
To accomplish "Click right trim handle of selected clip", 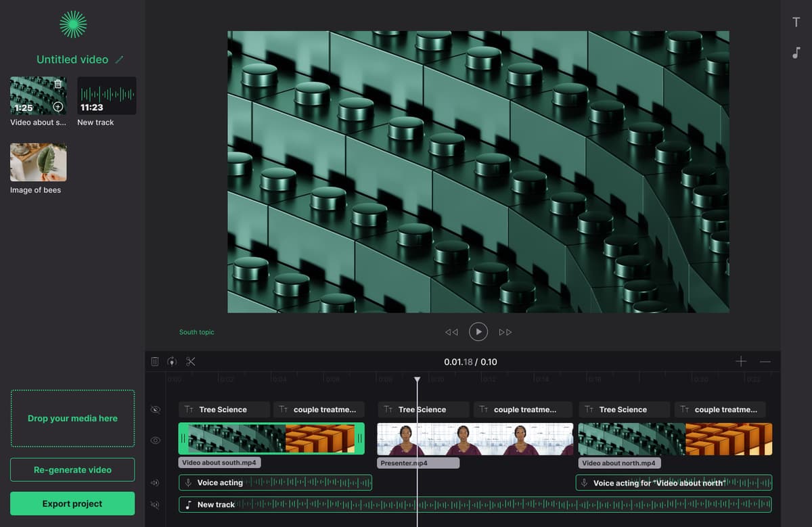I will [360, 438].
